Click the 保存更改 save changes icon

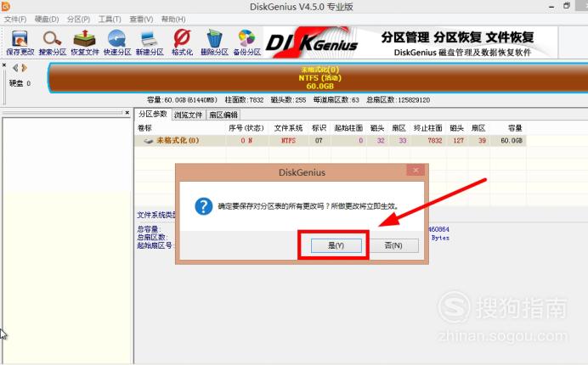[20, 42]
